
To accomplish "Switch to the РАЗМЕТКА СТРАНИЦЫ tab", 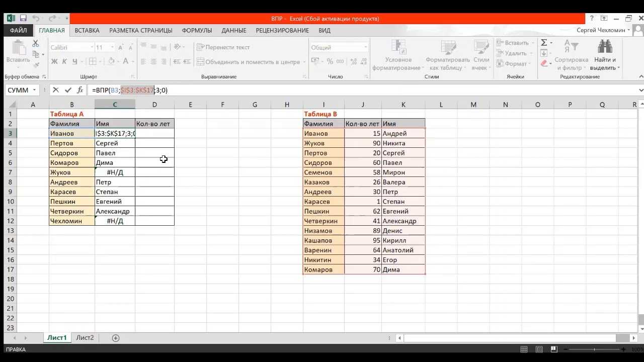I will 141,30.
